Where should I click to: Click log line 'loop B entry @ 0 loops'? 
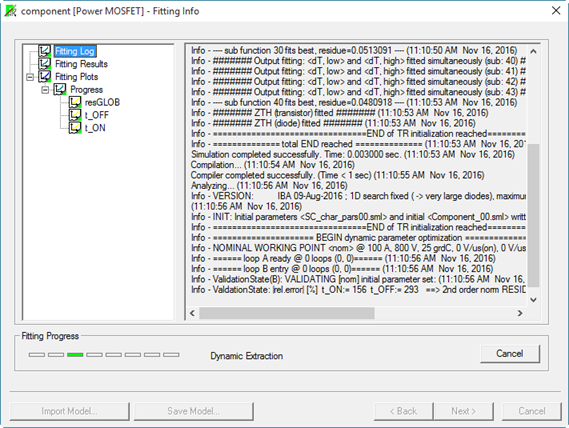point(342,269)
